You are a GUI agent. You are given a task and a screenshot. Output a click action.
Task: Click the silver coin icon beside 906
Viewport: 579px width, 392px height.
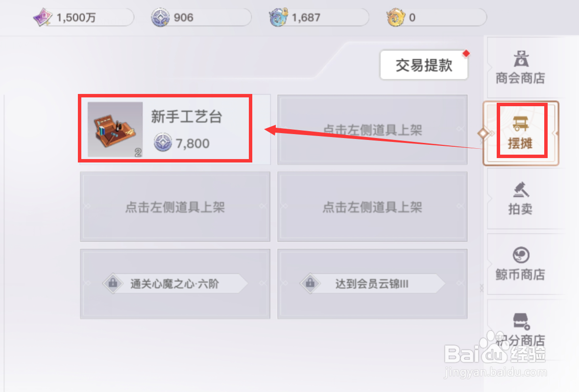coord(160,17)
